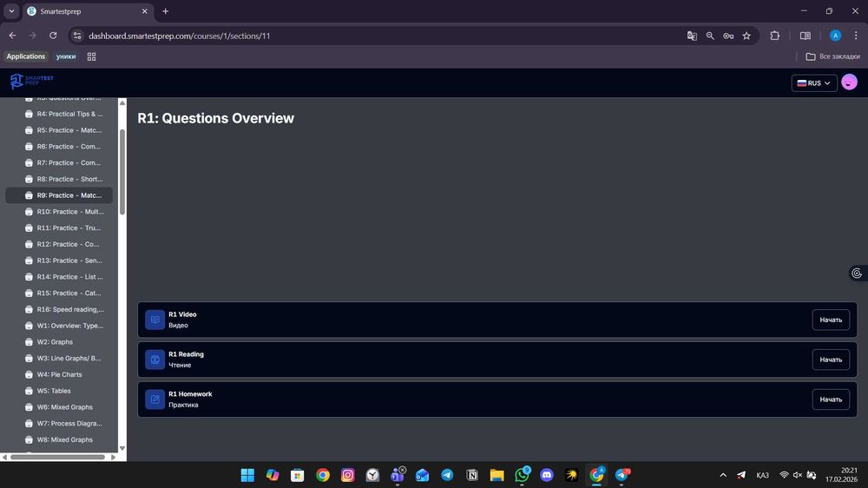Start the R1 Video lesson

[x=831, y=320]
